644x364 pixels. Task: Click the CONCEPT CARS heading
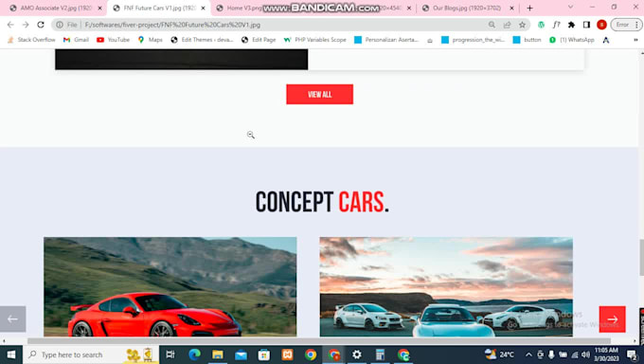click(x=322, y=202)
